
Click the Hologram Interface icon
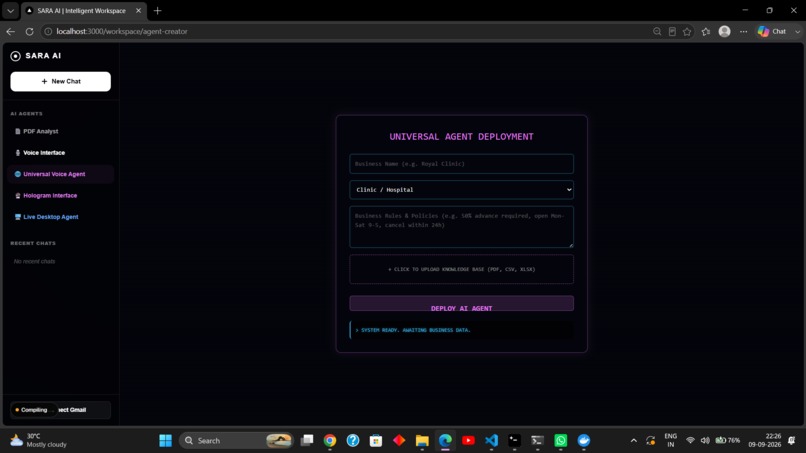[x=17, y=195]
